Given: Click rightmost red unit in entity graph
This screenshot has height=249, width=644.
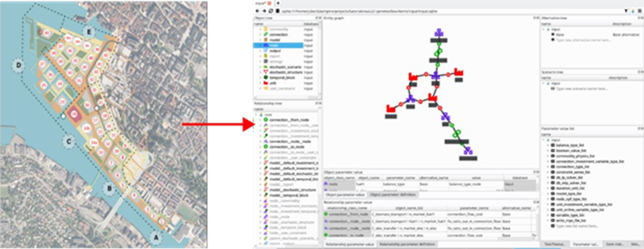Looking at the screenshot, I should click(458, 73).
